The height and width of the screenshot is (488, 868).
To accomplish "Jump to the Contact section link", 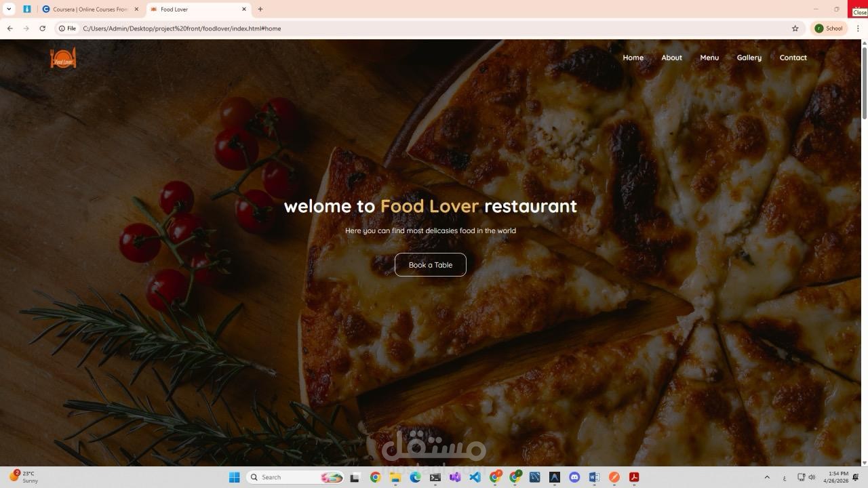I will click(793, 58).
